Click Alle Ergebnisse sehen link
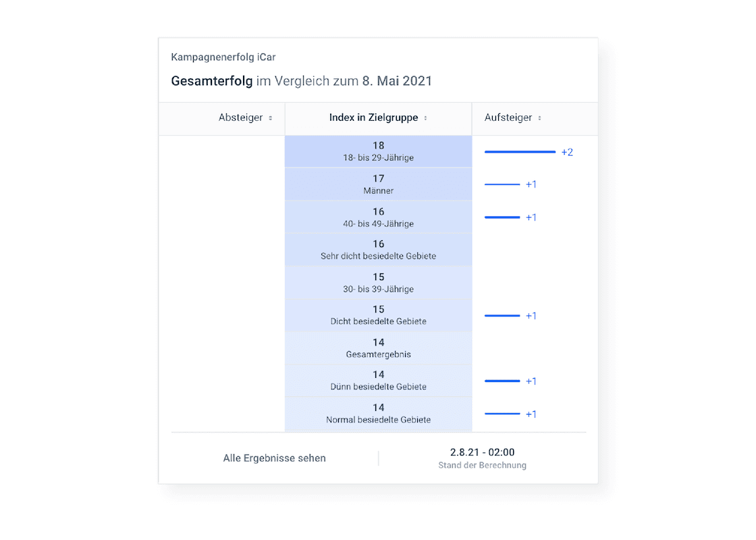Screen dimensions: 756x540 click(x=274, y=458)
